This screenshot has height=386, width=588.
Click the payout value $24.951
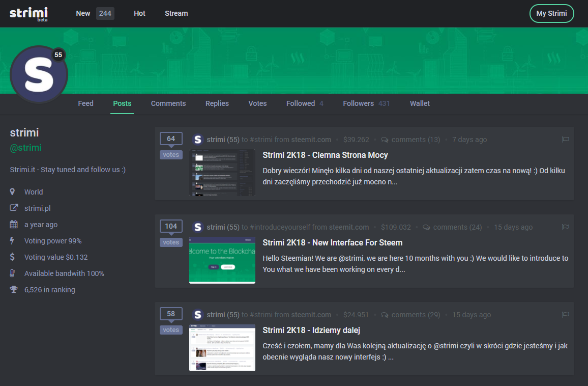click(356, 315)
